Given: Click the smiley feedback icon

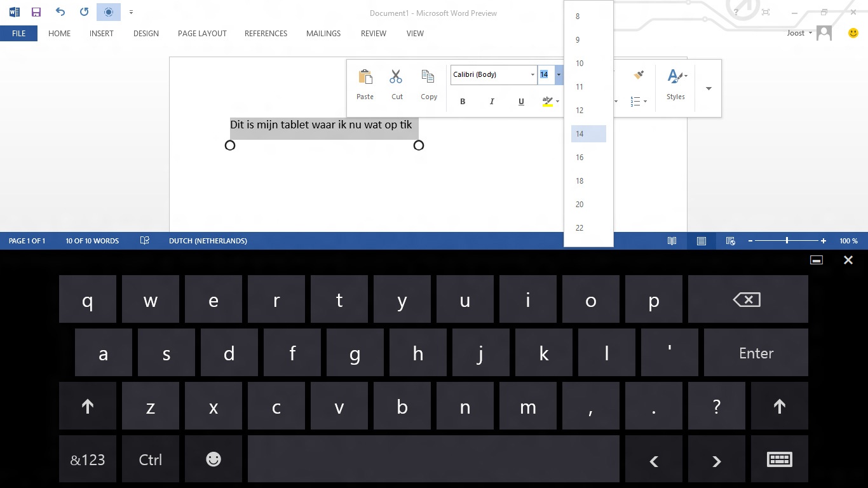Looking at the screenshot, I should [853, 33].
